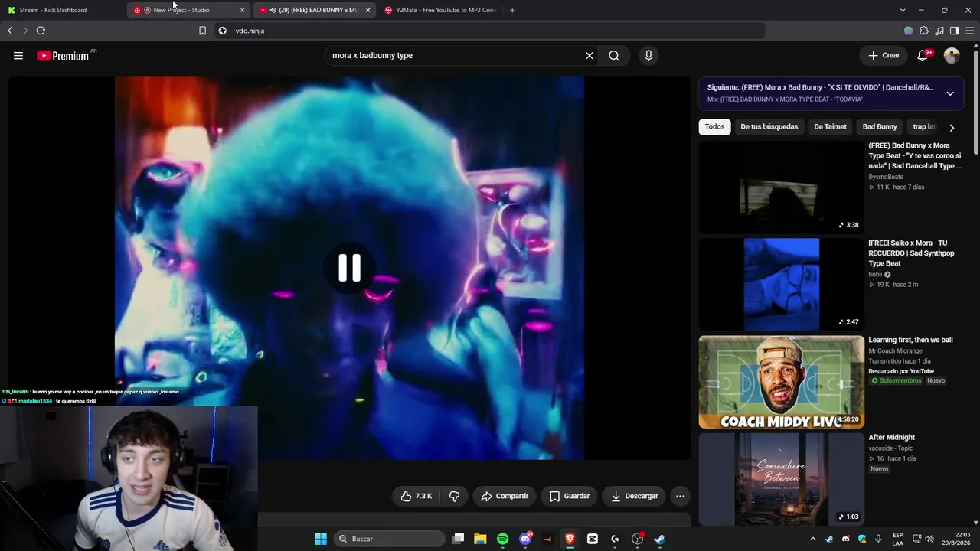Save the video with Guardar
The image size is (980, 551).
point(570,496)
